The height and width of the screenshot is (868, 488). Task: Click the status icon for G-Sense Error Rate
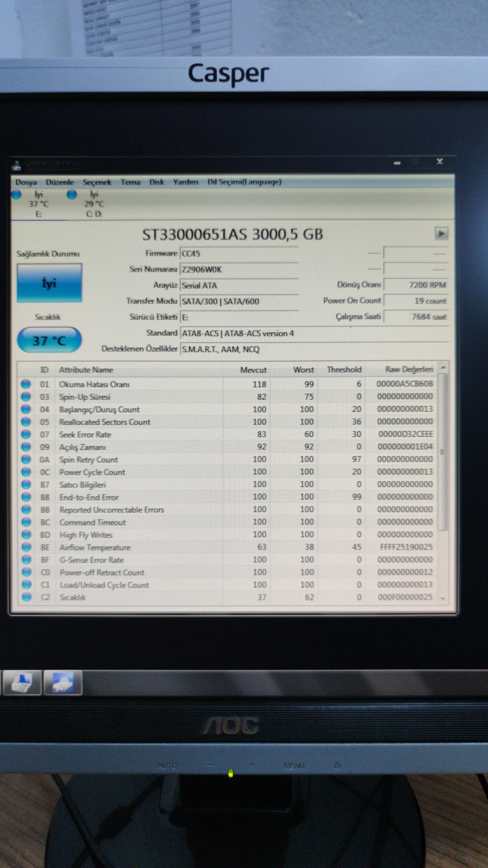(x=27, y=560)
